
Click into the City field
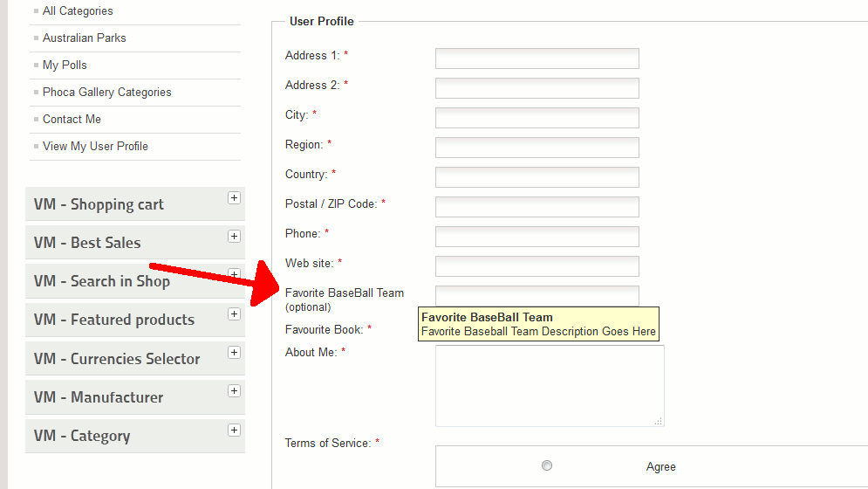click(x=537, y=118)
